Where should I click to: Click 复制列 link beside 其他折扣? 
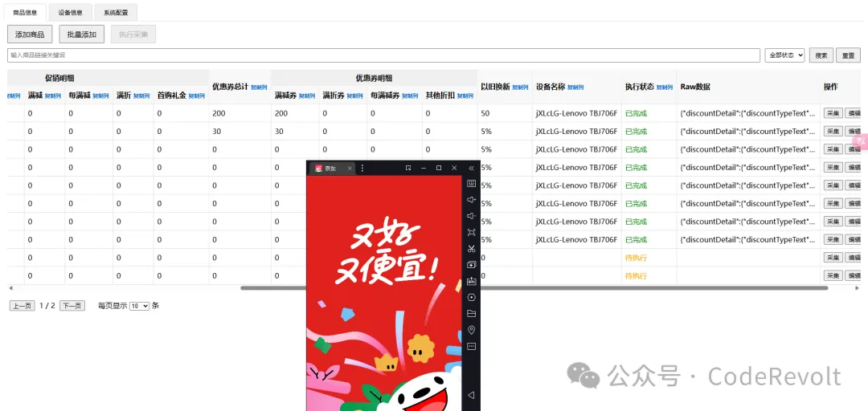pyautogui.click(x=465, y=96)
